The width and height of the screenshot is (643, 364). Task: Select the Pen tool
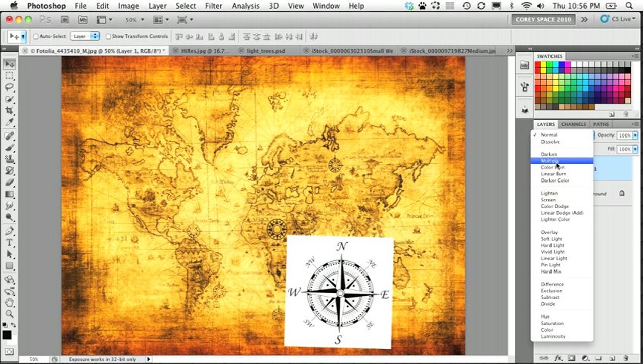(x=9, y=231)
